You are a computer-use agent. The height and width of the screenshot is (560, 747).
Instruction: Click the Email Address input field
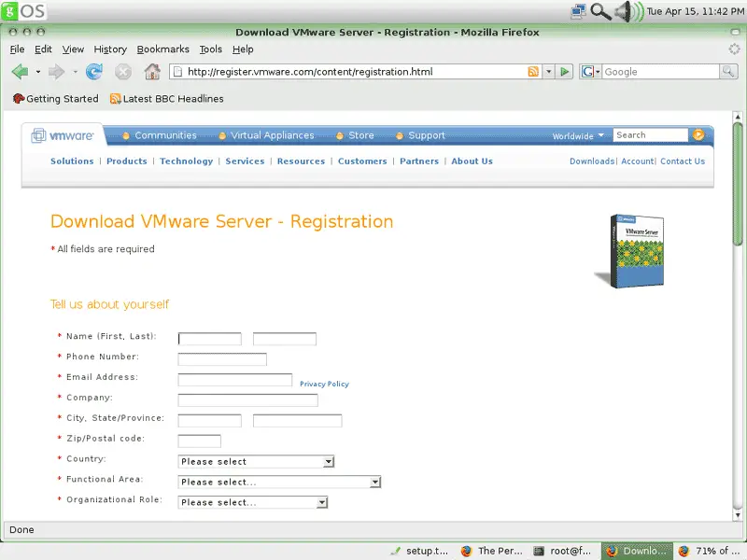click(235, 380)
